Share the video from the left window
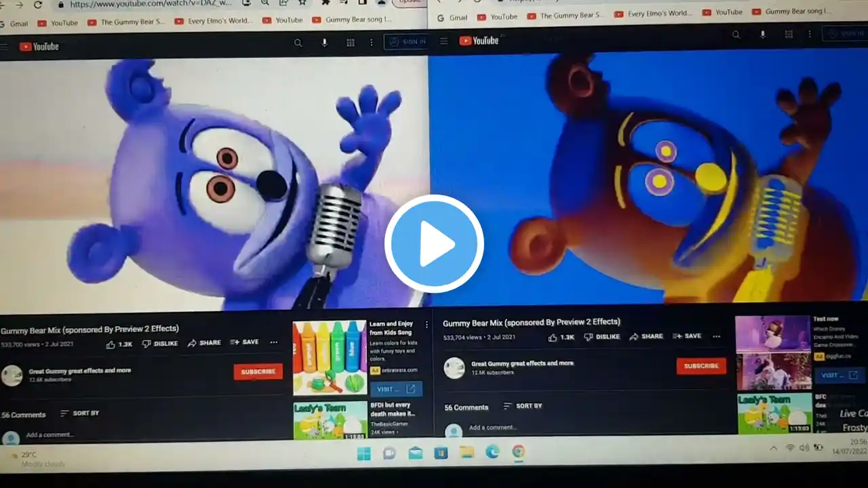 click(204, 343)
